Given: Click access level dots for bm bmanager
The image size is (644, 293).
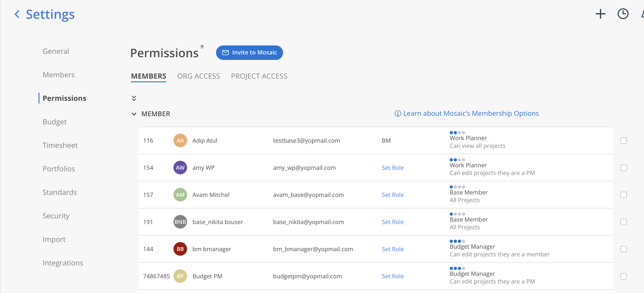Looking at the screenshot, I should [457, 241].
